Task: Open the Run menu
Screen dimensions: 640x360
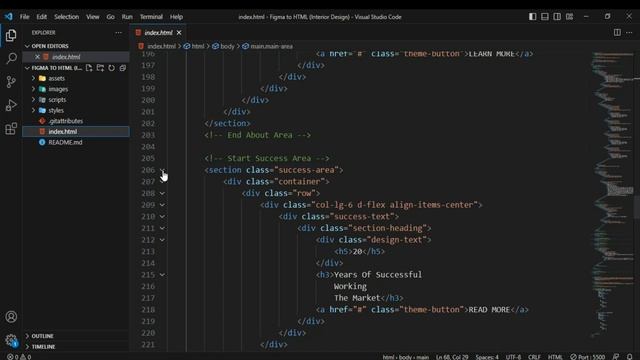Action: point(127,17)
